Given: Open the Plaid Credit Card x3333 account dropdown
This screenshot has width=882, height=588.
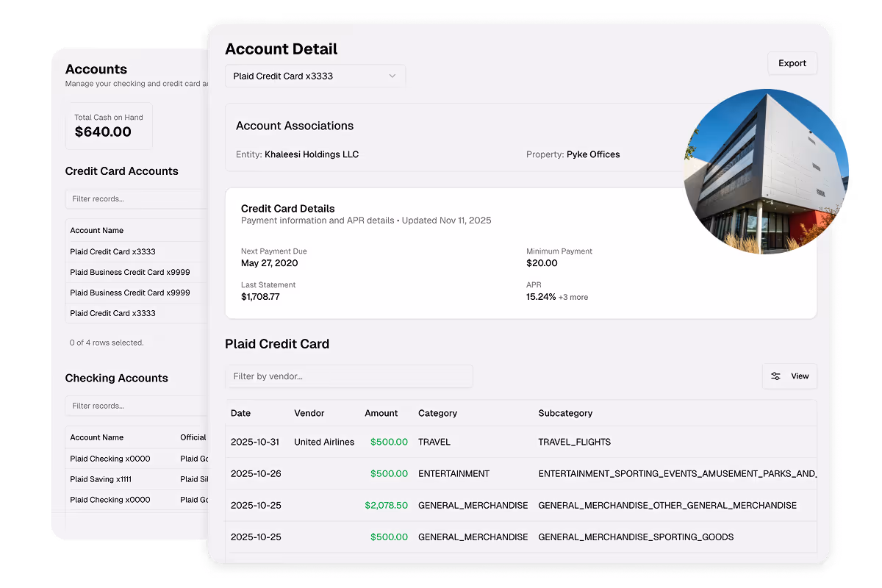Looking at the screenshot, I should click(315, 76).
